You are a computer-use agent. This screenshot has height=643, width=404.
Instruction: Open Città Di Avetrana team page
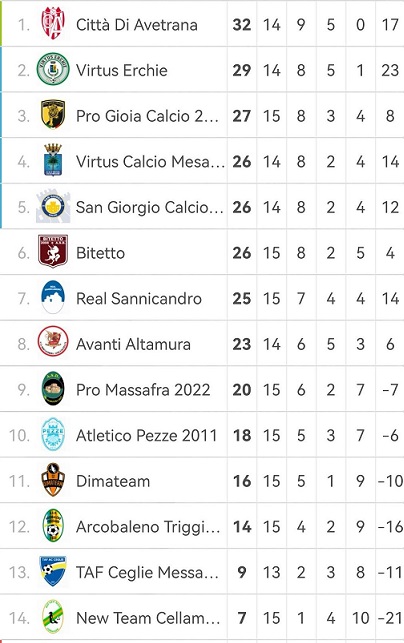tap(137, 25)
